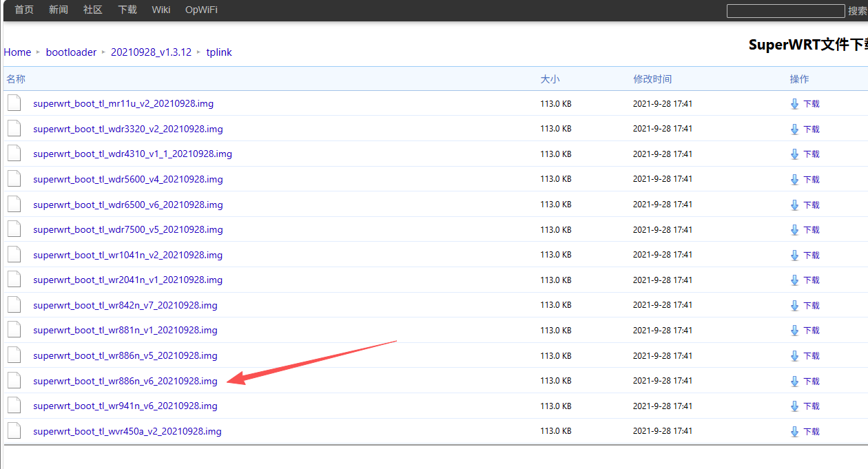Open superwrt_boot_tl_wr886n_v6_20210928.img file link
This screenshot has width=868, height=469.
(x=125, y=381)
